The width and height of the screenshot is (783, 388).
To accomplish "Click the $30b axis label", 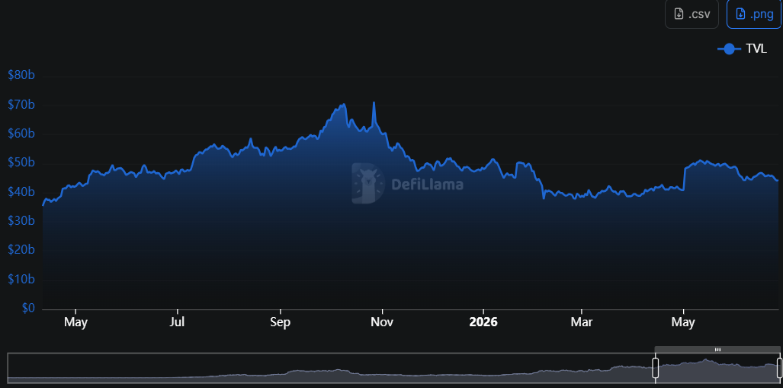I will tap(21, 221).
